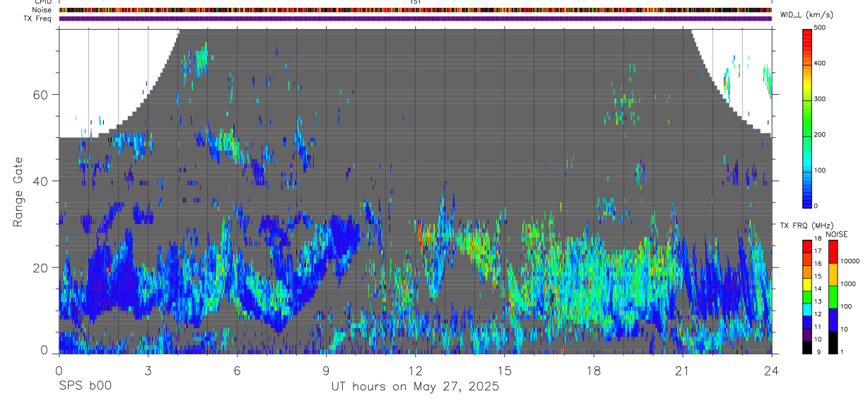Screen dimensions: 868x401
Task: Click the '500' width color bar label
Action: click(x=820, y=28)
